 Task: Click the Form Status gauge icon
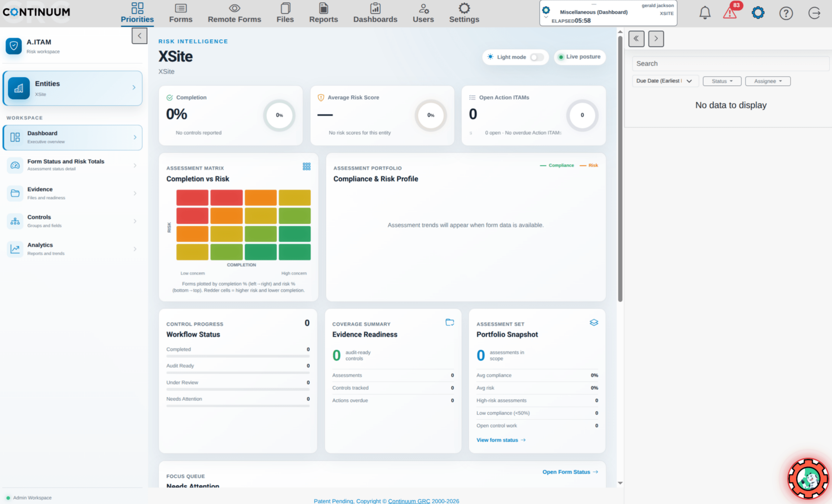click(15, 165)
